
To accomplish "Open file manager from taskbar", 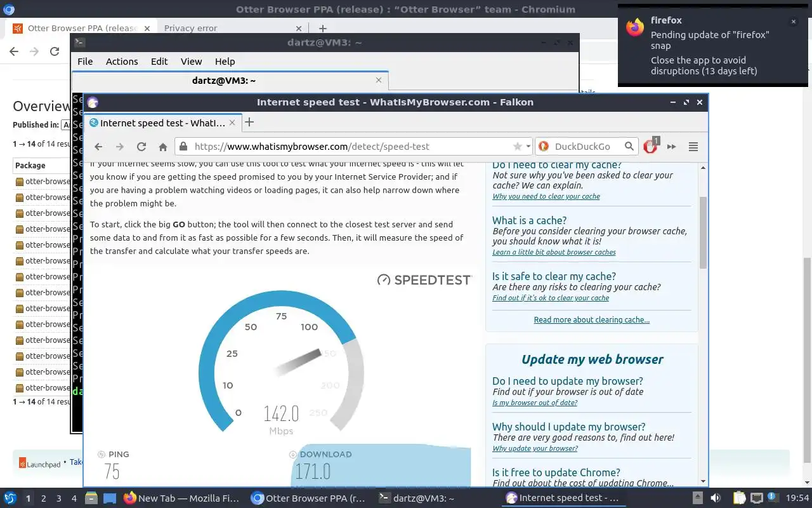I will click(91, 498).
